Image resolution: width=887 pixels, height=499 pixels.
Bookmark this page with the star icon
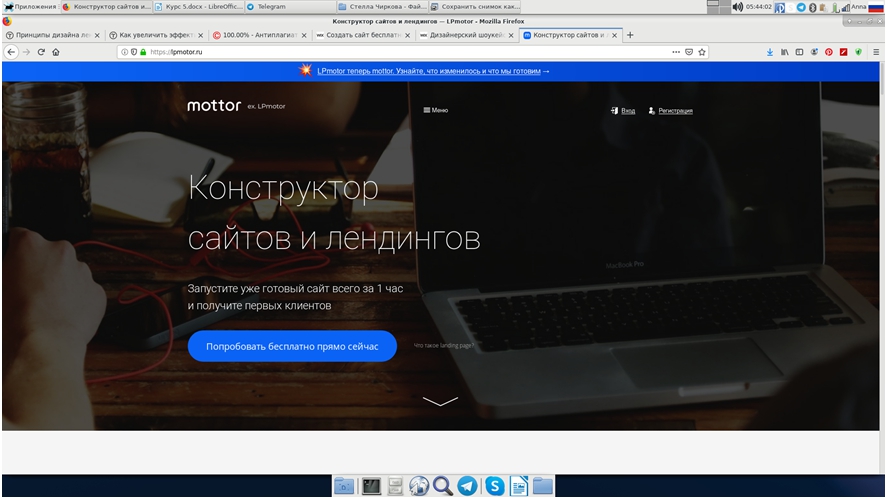(x=702, y=51)
